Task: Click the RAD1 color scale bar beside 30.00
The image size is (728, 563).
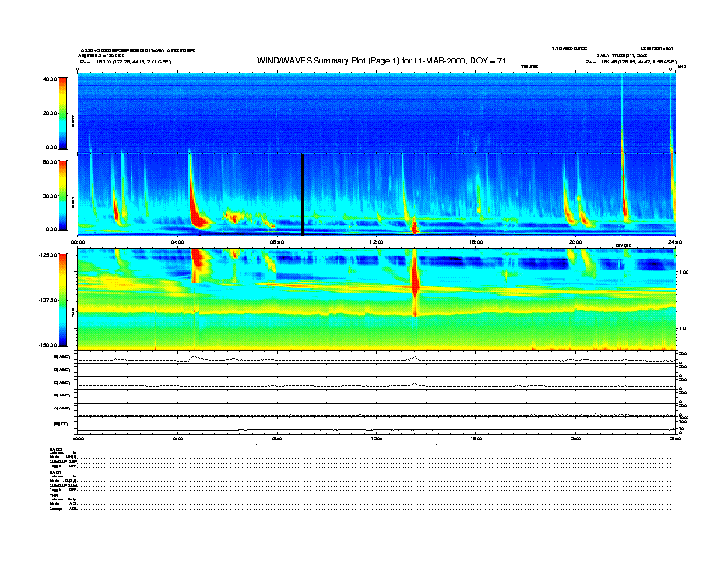Action: pyautogui.click(x=63, y=195)
